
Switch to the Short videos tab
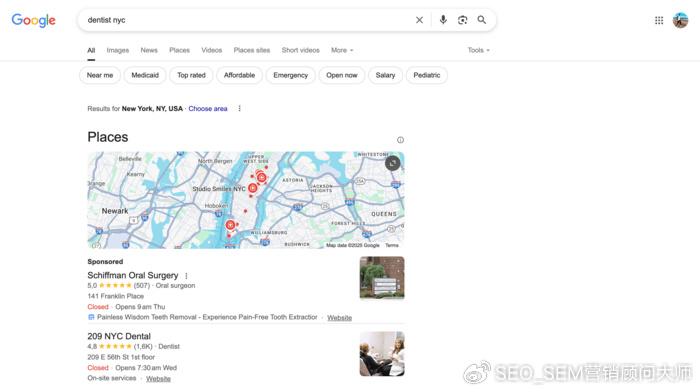pos(300,50)
